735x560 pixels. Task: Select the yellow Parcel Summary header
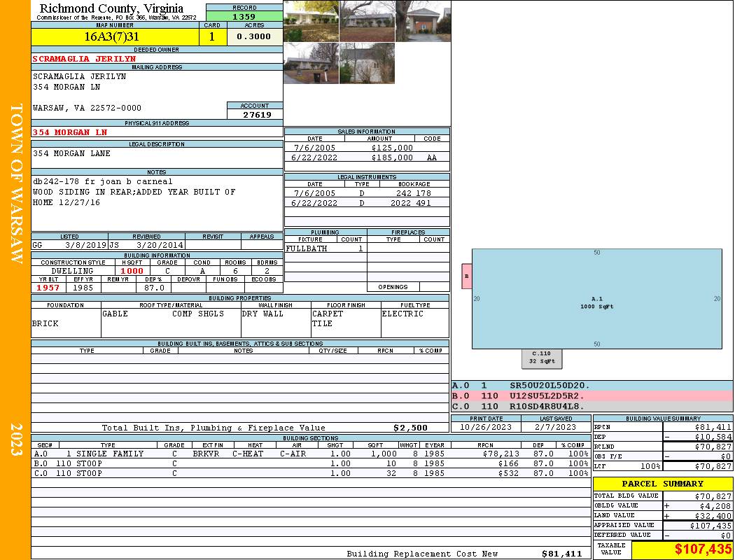pyautogui.click(x=662, y=484)
